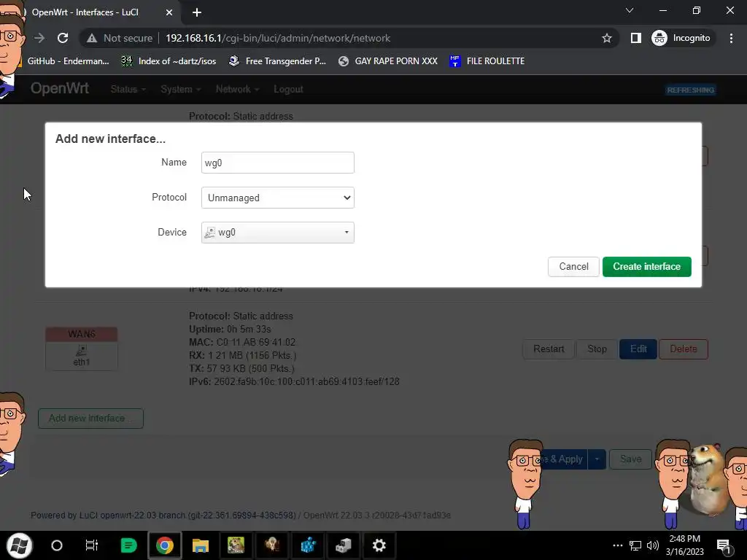Show hidden tray icons via the three dots
Viewport: 747px width, 560px height.
617,545
